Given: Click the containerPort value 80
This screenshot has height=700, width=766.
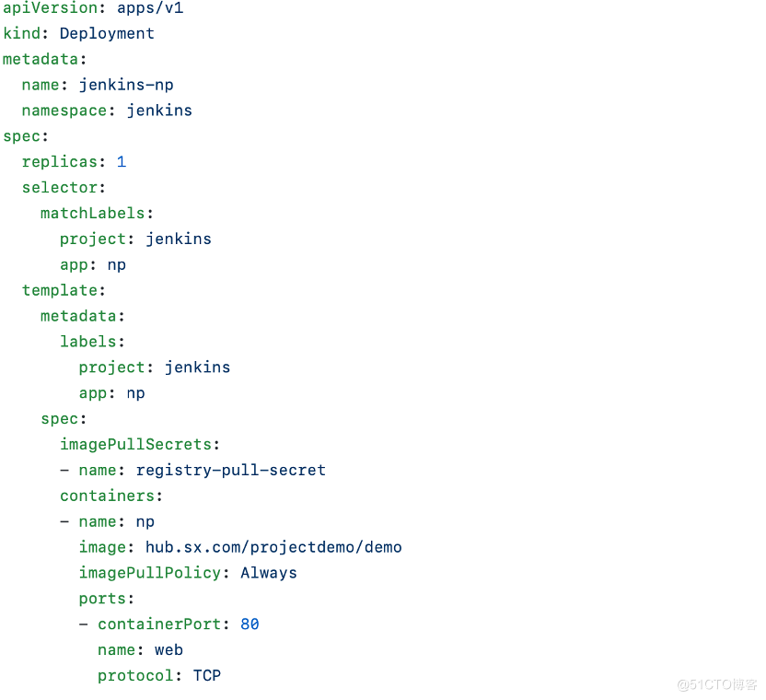Looking at the screenshot, I should pyautogui.click(x=250, y=624).
